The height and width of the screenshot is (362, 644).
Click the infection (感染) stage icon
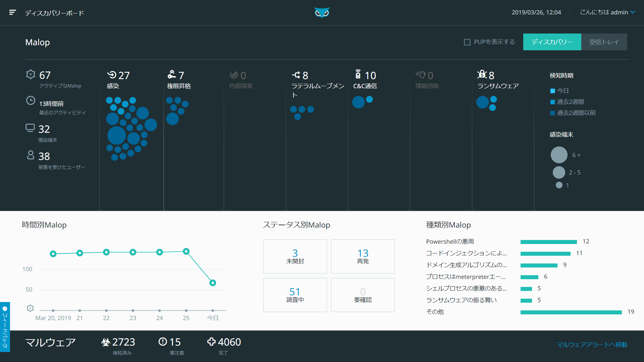(x=112, y=75)
